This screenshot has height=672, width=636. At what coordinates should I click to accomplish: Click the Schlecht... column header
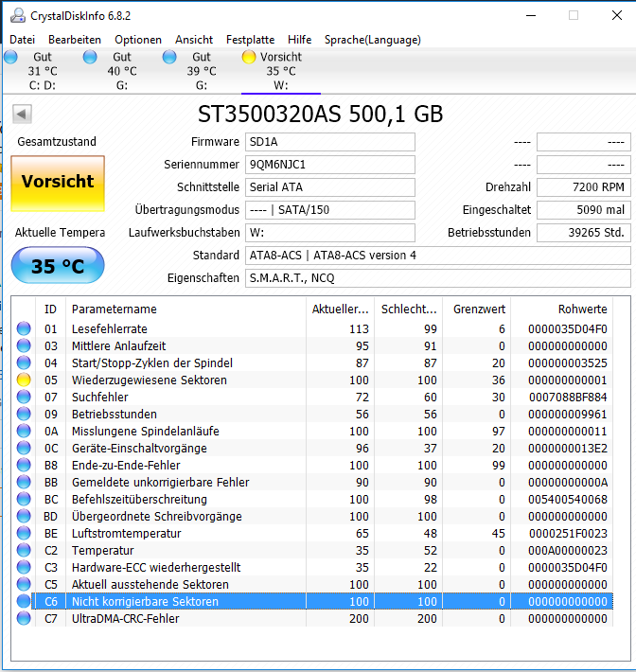[409, 309]
